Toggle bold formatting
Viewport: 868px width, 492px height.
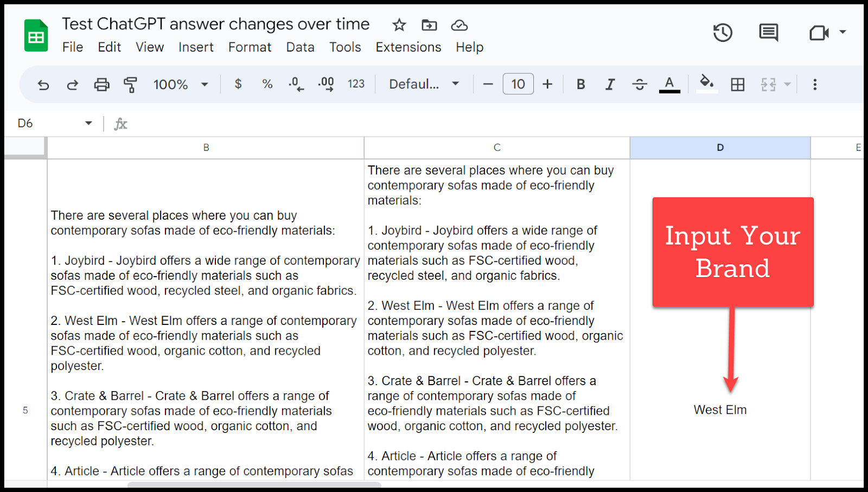[580, 85]
